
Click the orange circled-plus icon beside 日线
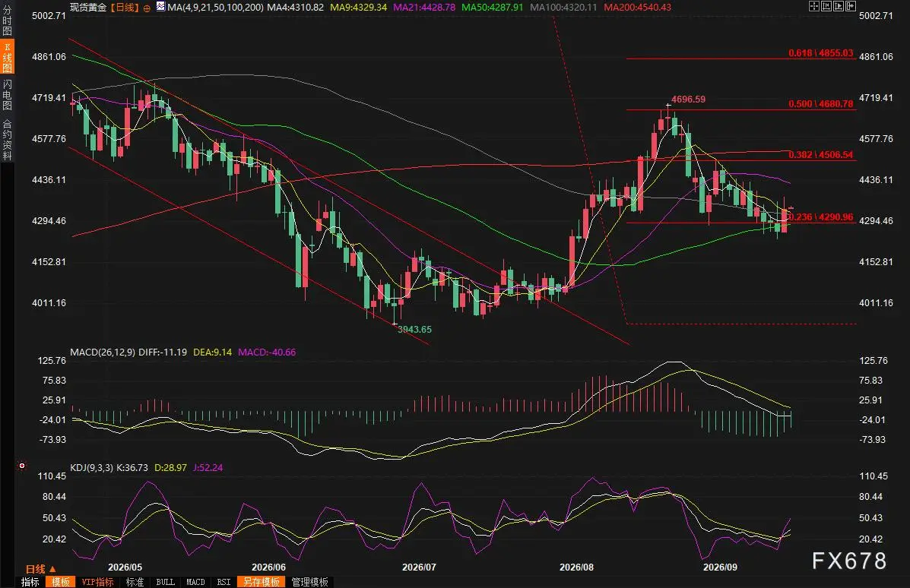pos(147,8)
